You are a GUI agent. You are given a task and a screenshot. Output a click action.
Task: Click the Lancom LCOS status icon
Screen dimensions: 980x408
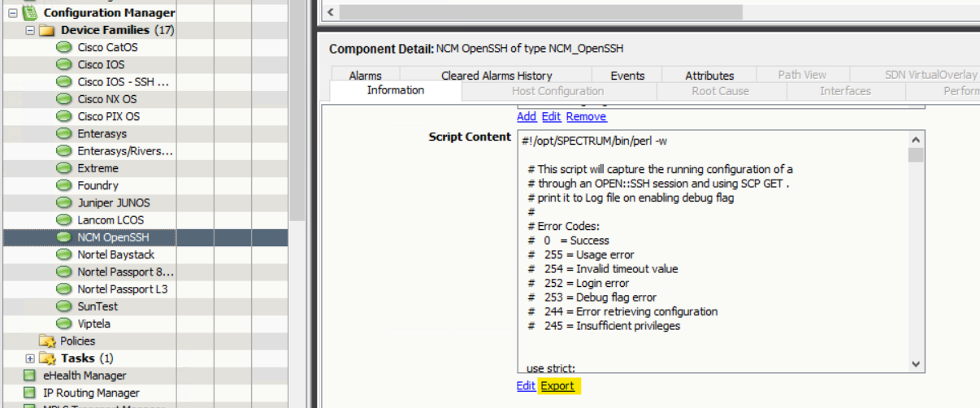(63, 220)
